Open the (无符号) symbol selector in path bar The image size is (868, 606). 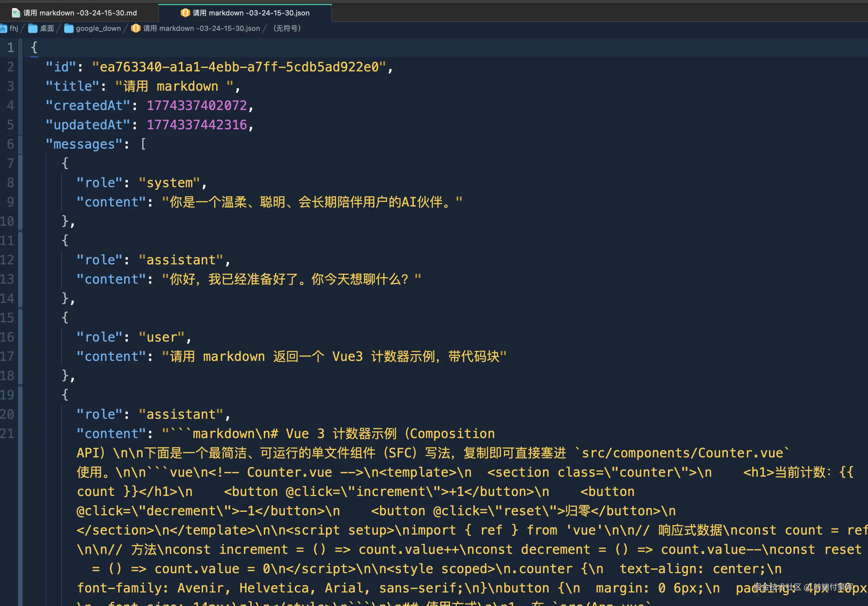(x=287, y=28)
